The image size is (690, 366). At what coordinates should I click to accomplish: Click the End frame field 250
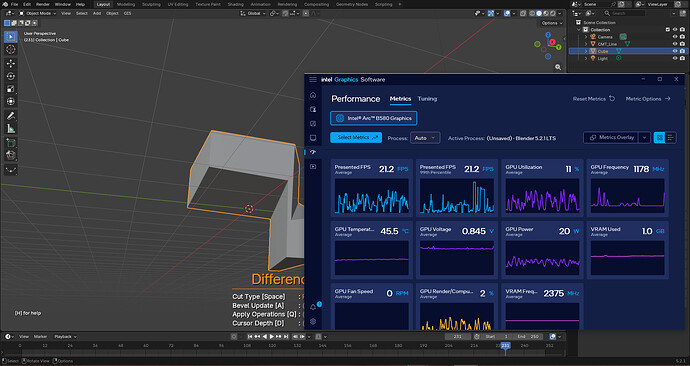point(529,337)
